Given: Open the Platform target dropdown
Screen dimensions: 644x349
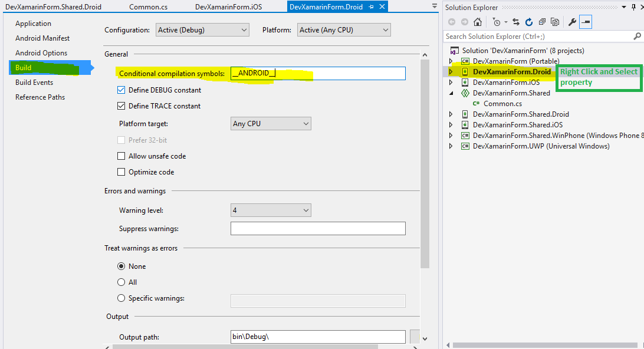Looking at the screenshot, I should coord(271,124).
